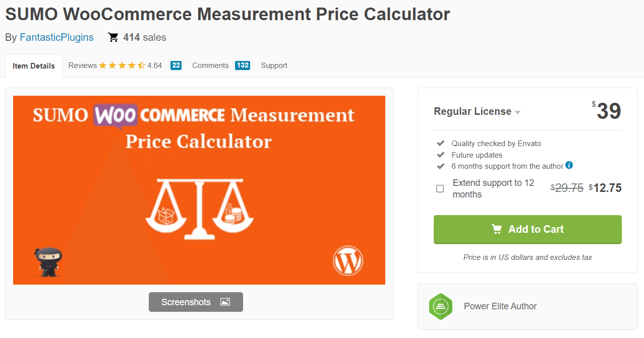Click the Add to Cart button
Screen dimensions: 644x338
point(528,229)
